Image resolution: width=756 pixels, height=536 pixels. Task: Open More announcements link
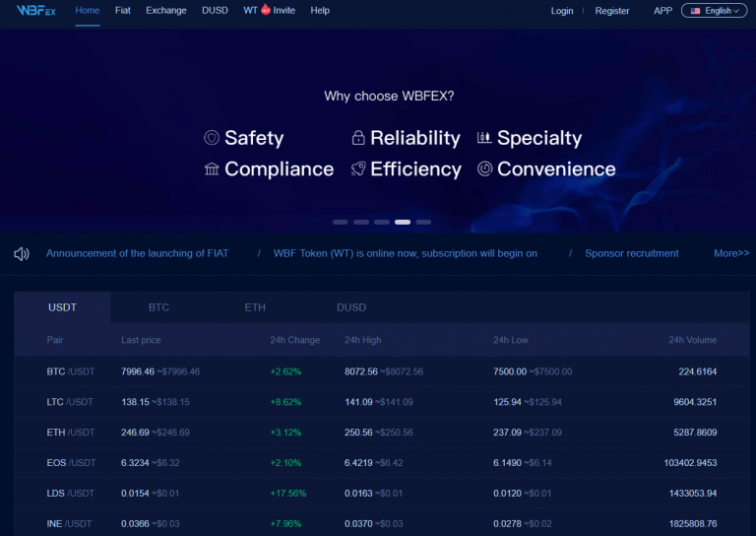click(731, 253)
